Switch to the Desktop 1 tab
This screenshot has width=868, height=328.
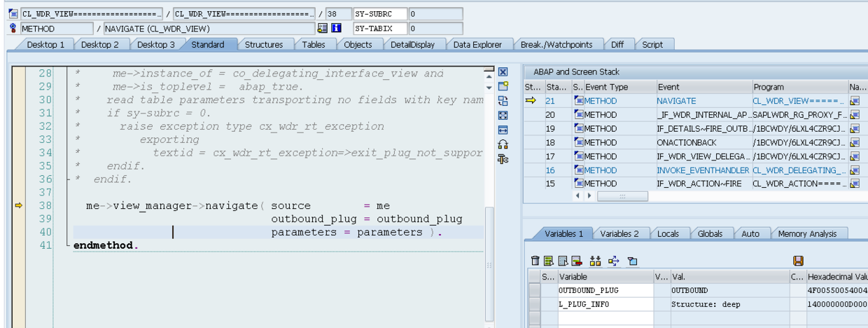pos(45,44)
